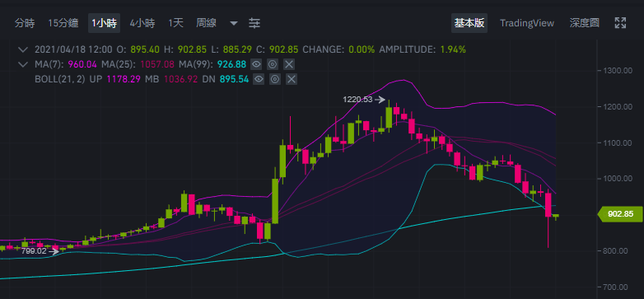
Task: Remove the BOLL indicator
Action: coord(292,79)
